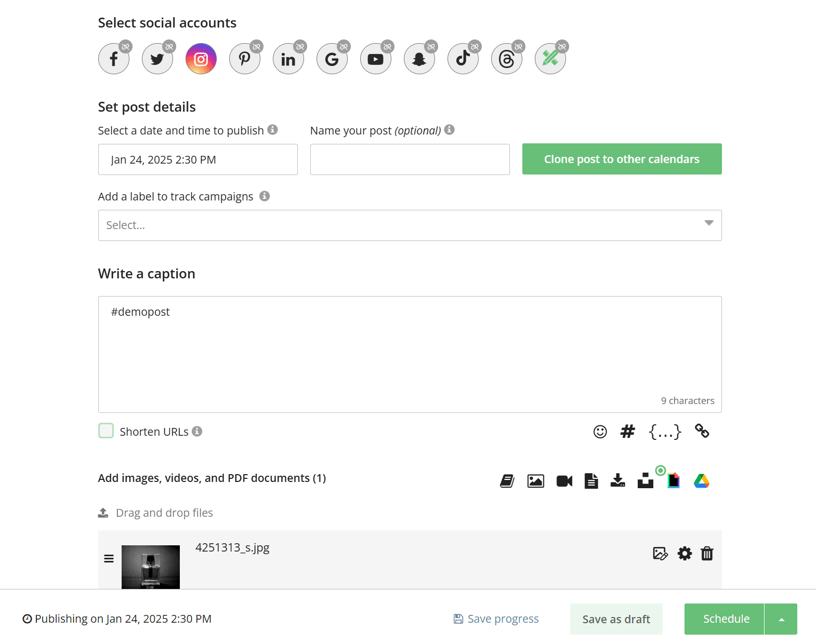Open settings gear for 4251313_s.jpg
Image resolution: width=816 pixels, height=644 pixels.
coord(685,554)
